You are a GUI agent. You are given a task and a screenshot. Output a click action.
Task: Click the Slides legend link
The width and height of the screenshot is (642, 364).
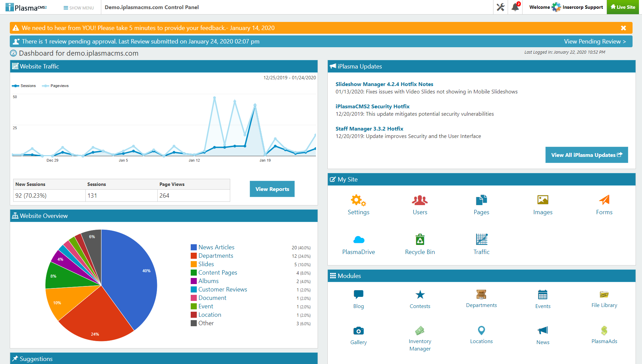206,264
